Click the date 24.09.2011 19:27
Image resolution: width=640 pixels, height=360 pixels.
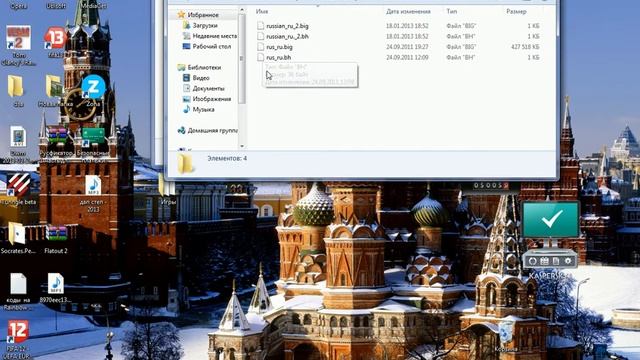(x=407, y=47)
